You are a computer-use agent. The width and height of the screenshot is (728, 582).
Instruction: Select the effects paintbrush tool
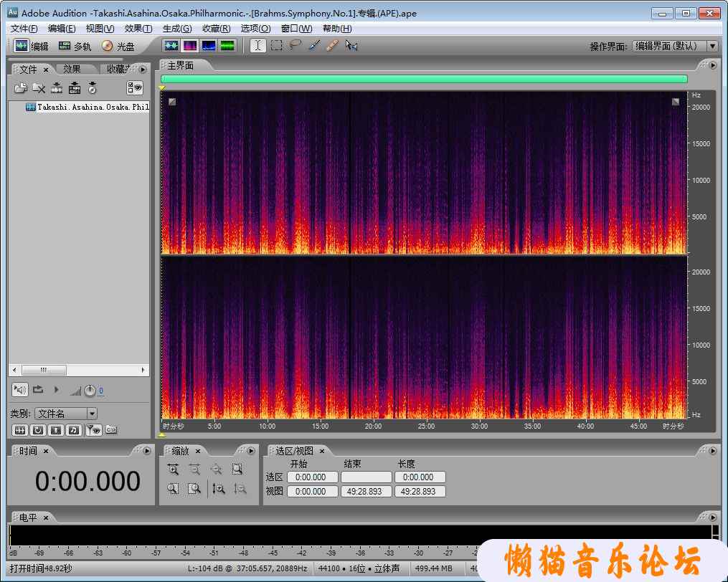314,45
